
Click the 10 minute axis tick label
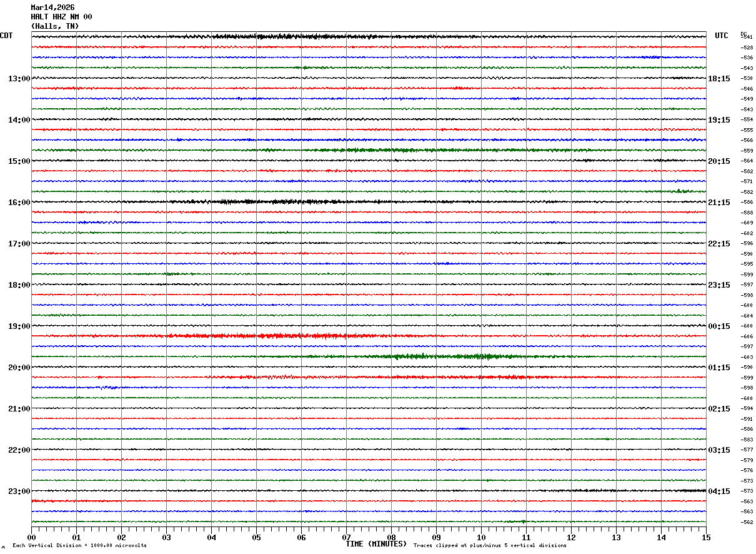[481, 537]
